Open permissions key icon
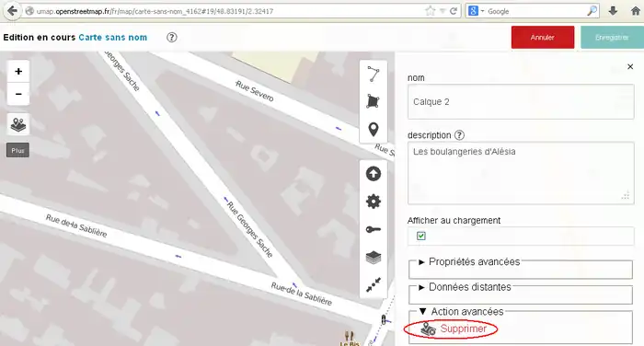The width and height of the screenshot is (644, 346). [373, 229]
